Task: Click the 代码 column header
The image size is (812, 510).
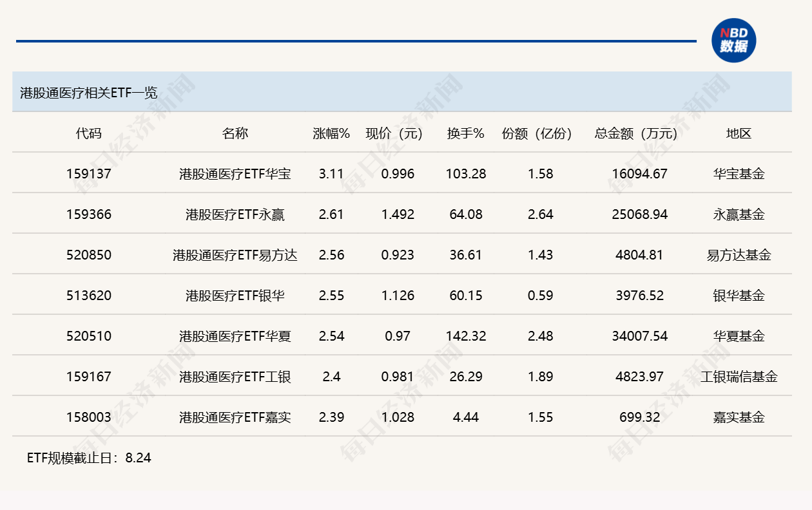Action: coord(89,133)
